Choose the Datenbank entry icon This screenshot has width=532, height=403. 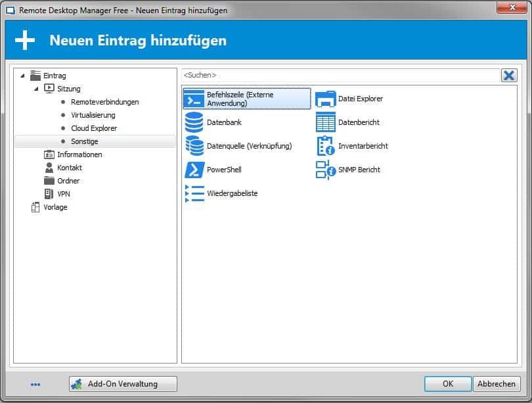click(194, 122)
